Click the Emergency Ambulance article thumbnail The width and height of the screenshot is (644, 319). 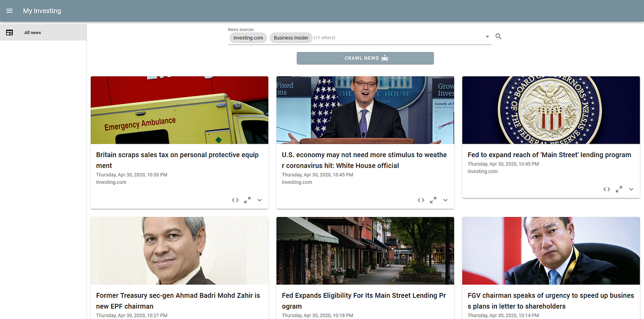coord(179,110)
